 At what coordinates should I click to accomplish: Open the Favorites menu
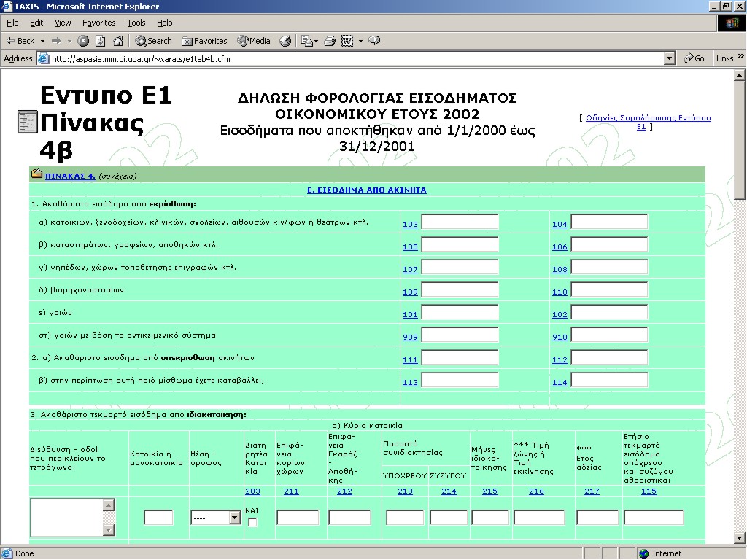pos(98,23)
